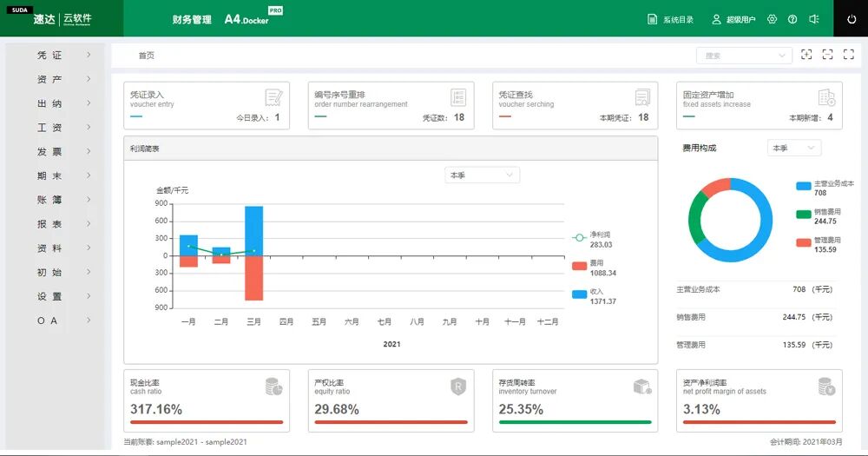
Task: Enter fullscreen with rightmost expand icon
Action: point(849,55)
